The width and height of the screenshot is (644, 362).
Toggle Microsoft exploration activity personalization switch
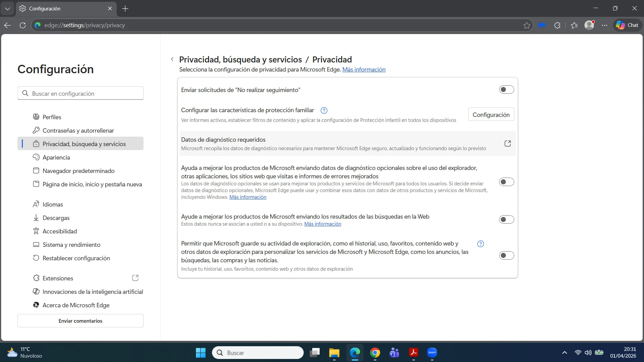coord(507,256)
